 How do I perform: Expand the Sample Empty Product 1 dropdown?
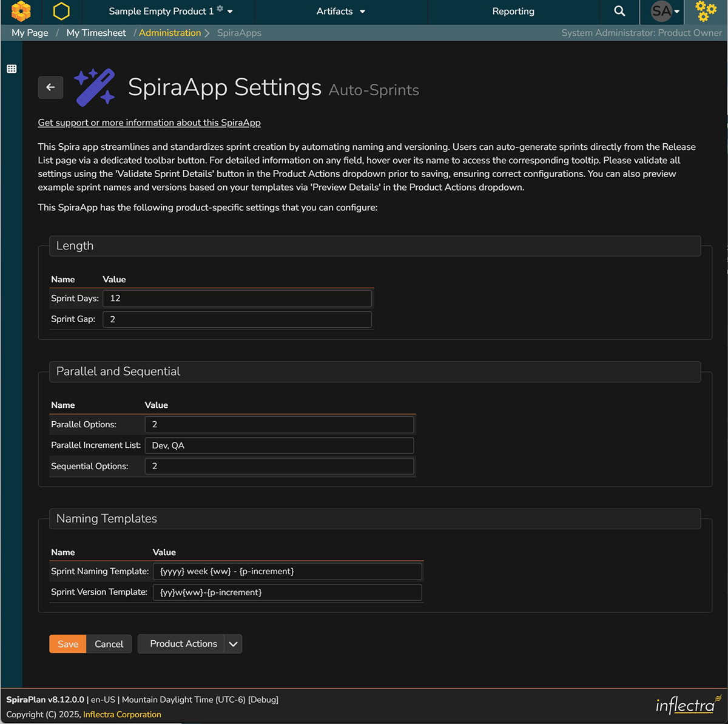(229, 10)
